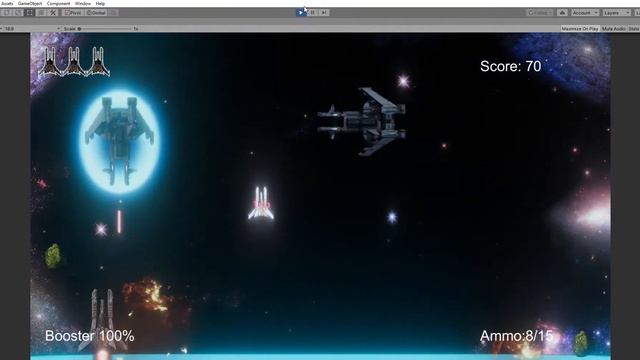The width and height of the screenshot is (640, 360).
Task: Click the snap icon beside Global
Action: pyautogui.click(x=113, y=13)
